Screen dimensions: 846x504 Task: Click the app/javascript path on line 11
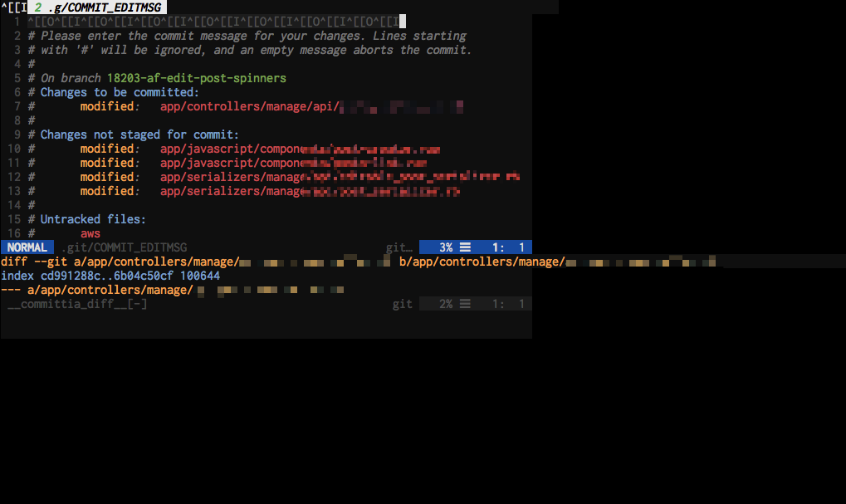pyautogui.click(x=294, y=163)
